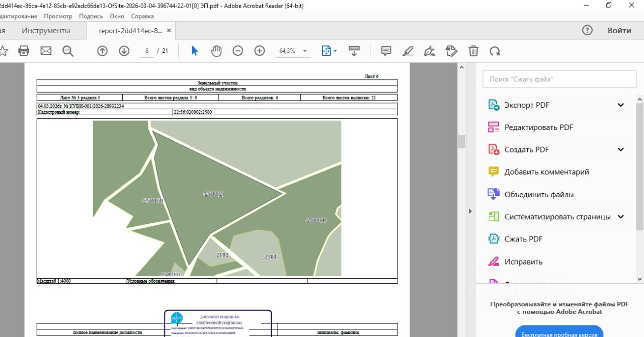Image resolution: width=644 pixels, height=337 pixels.
Task: Open the Справка menu
Action: coord(142,16)
